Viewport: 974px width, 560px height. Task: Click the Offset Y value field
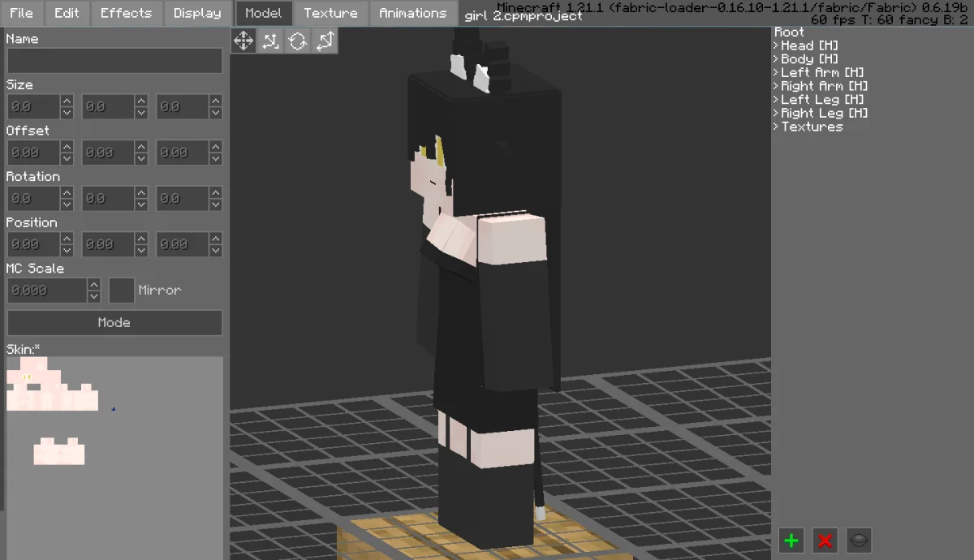click(109, 153)
